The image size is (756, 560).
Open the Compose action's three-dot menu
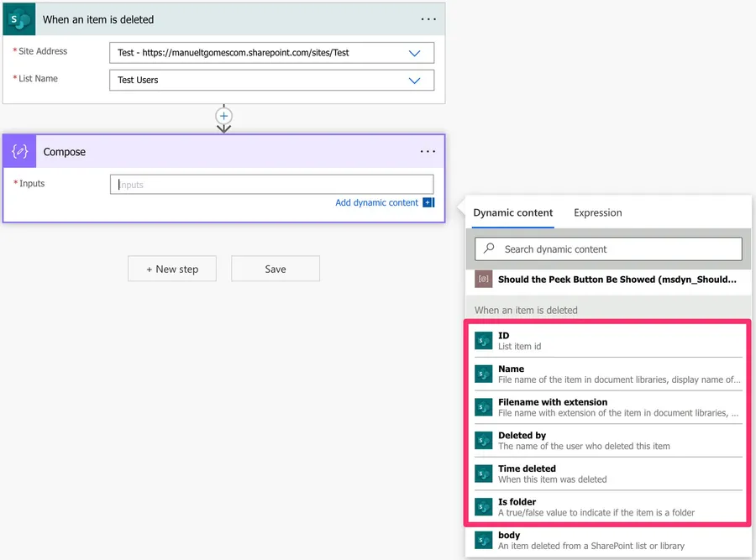[428, 152]
